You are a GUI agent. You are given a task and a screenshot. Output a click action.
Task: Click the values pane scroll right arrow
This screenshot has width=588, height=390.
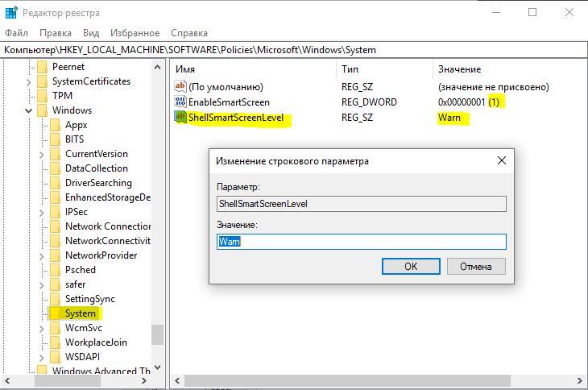coord(579,381)
